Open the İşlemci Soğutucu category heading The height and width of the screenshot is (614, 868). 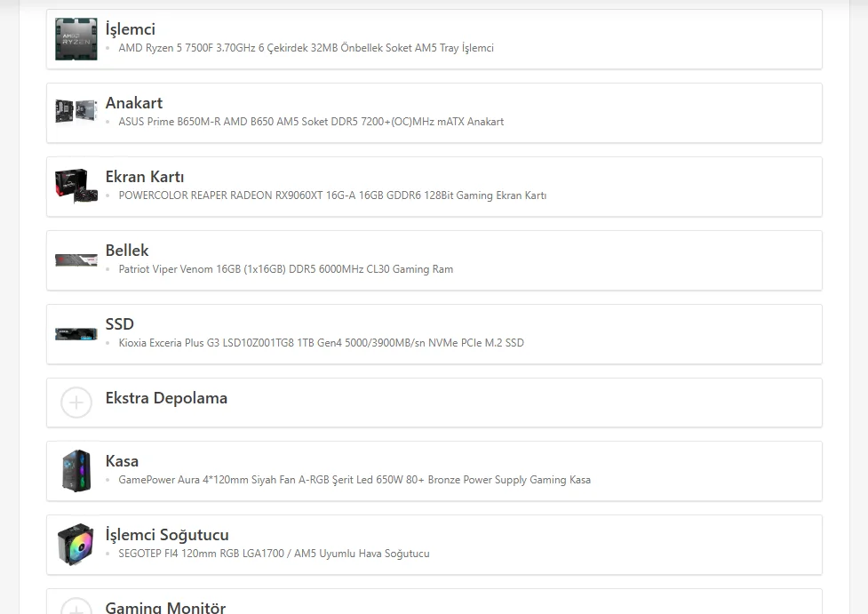coord(167,535)
